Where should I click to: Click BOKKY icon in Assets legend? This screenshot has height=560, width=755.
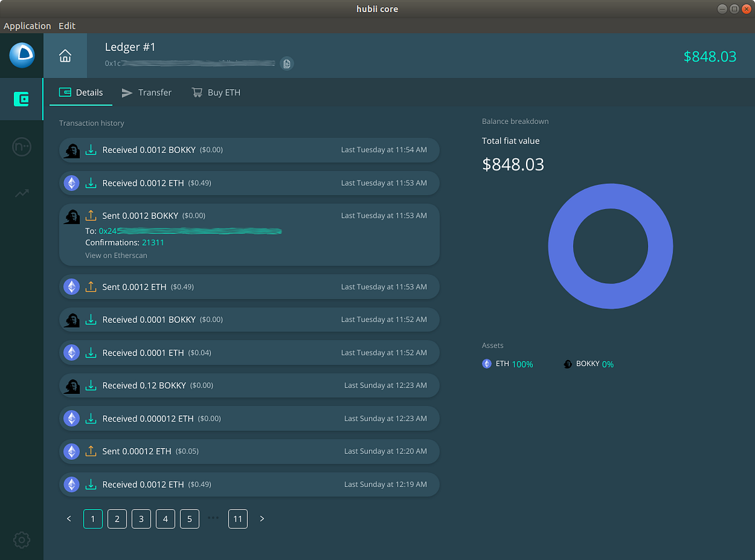[x=568, y=364]
